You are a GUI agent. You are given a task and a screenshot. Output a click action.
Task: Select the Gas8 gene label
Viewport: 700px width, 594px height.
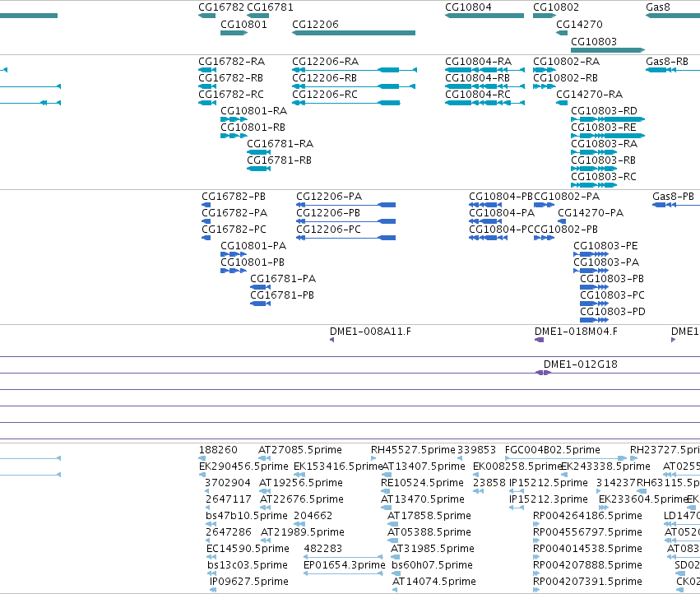(x=657, y=7)
